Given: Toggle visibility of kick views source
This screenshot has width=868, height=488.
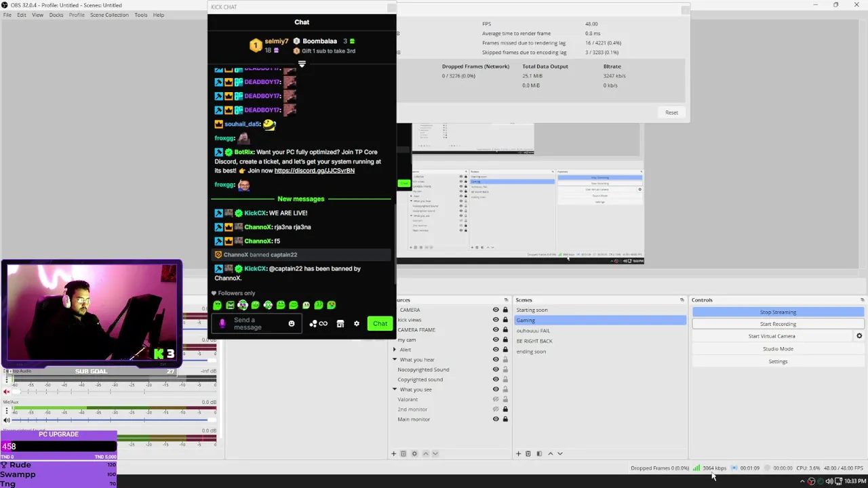Looking at the screenshot, I should (x=496, y=320).
